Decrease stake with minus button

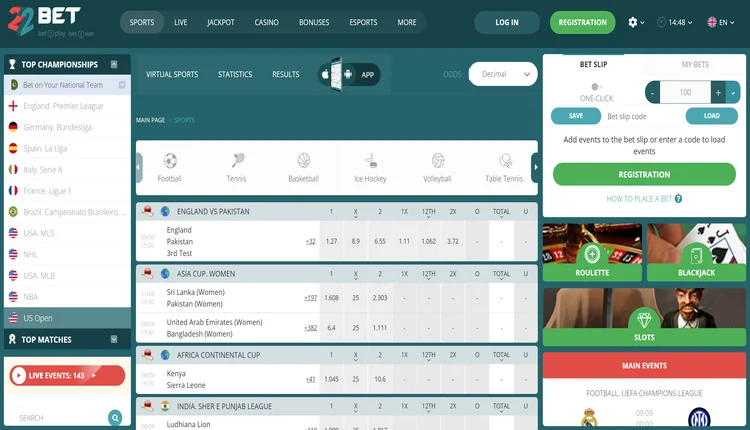tap(652, 93)
